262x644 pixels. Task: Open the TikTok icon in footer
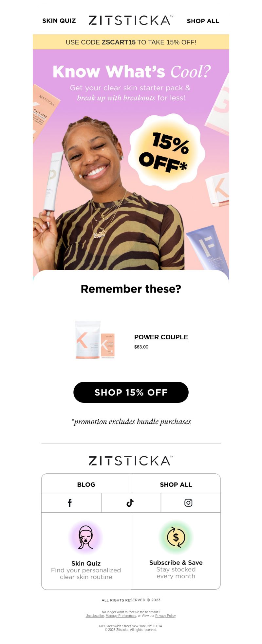pyautogui.click(x=130, y=503)
